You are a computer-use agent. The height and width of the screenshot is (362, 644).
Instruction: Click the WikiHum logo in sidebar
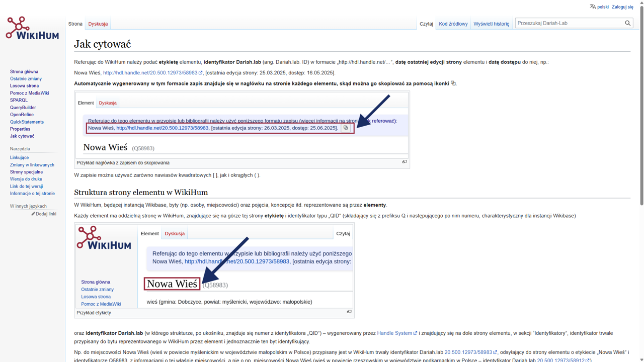pyautogui.click(x=32, y=28)
